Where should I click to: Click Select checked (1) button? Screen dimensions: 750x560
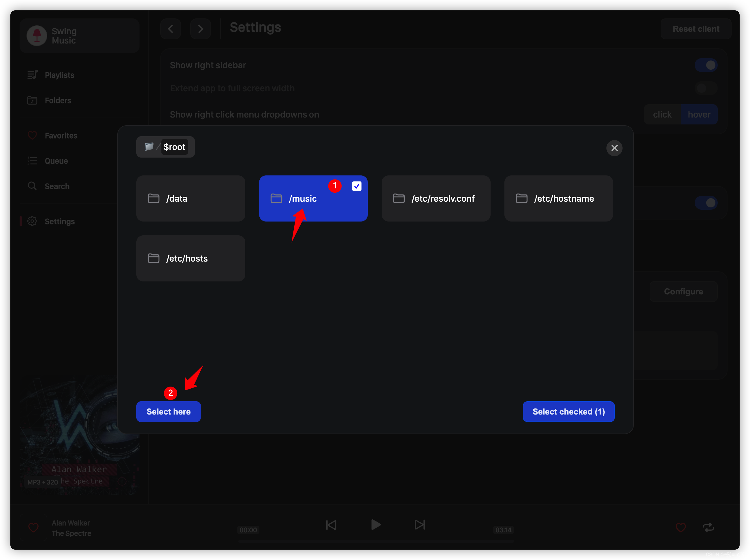coord(568,411)
